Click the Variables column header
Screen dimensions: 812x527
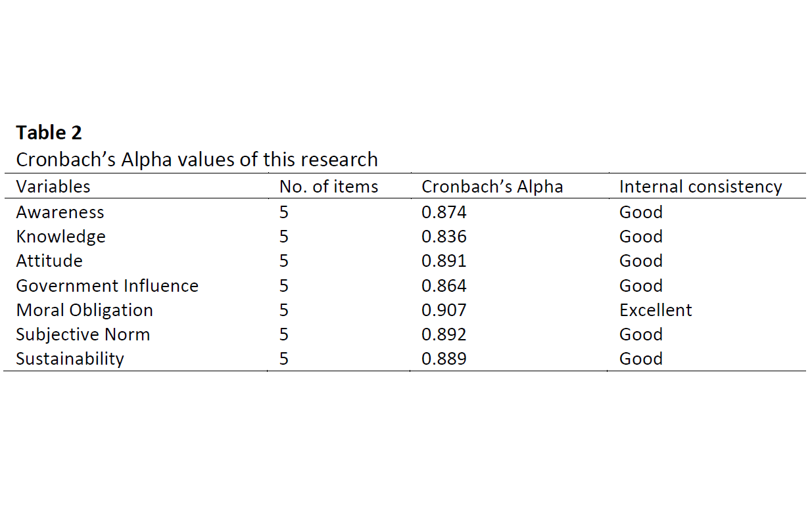pyautogui.click(x=53, y=187)
